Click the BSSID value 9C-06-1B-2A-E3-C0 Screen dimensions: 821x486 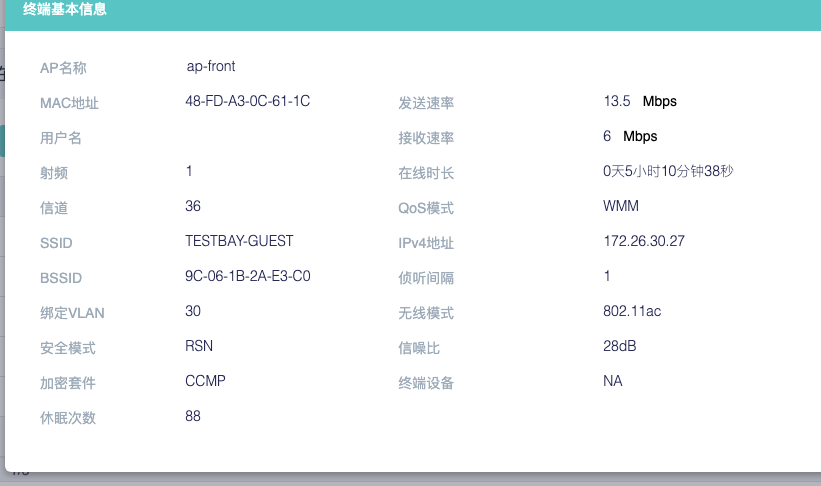pos(248,276)
